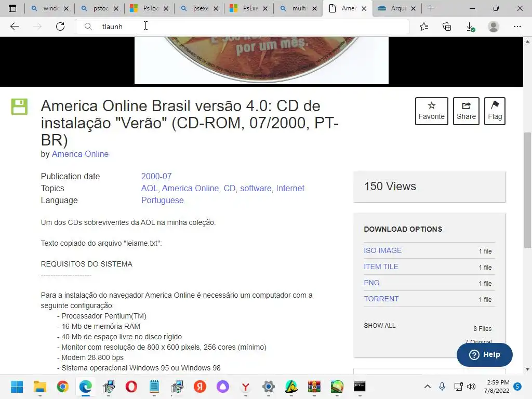The width and height of the screenshot is (532, 399).
Task: Open the Settings and more menu
Action: coord(517,26)
